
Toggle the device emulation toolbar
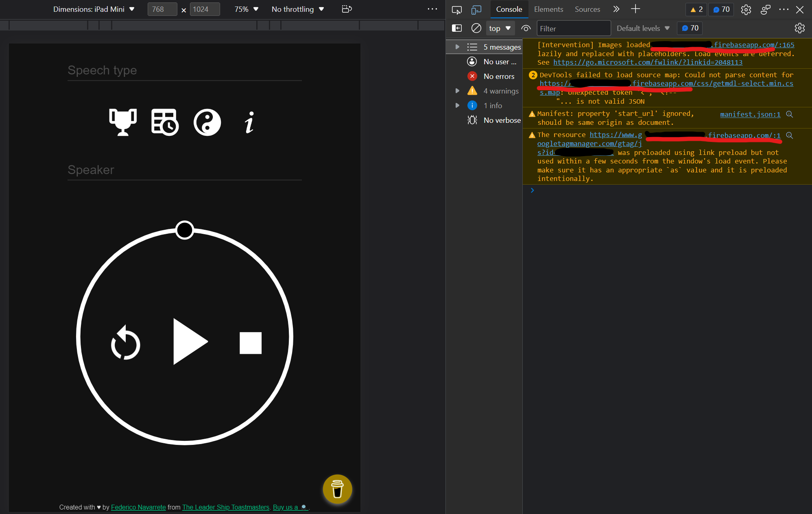click(x=476, y=9)
